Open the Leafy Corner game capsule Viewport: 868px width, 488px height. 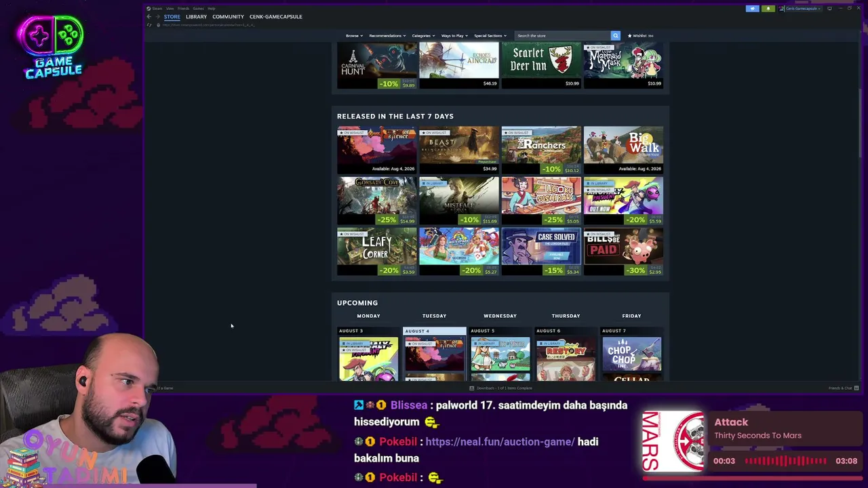coord(377,251)
